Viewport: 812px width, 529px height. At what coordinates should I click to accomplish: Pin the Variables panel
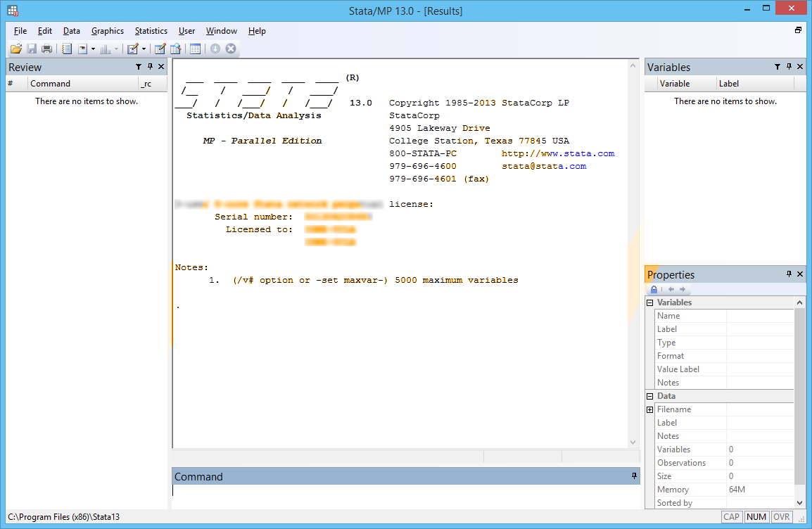point(789,66)
